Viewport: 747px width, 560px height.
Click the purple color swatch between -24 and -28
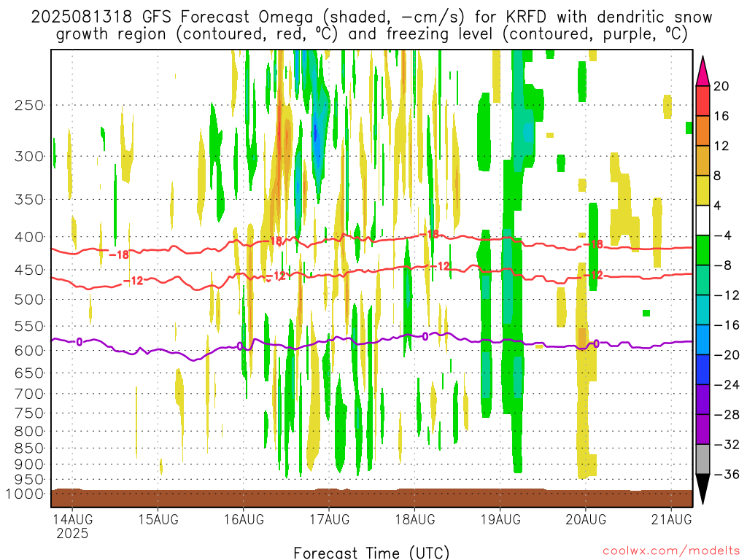[703, 400]
